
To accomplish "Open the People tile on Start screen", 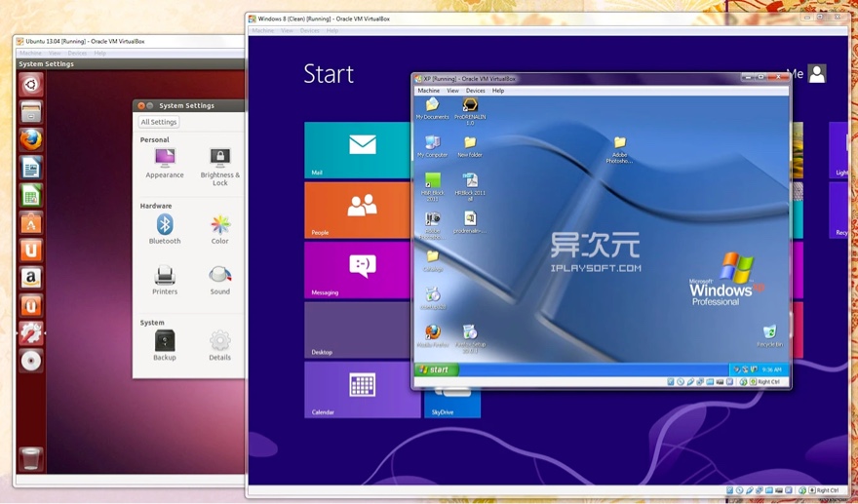I will 357,211.
